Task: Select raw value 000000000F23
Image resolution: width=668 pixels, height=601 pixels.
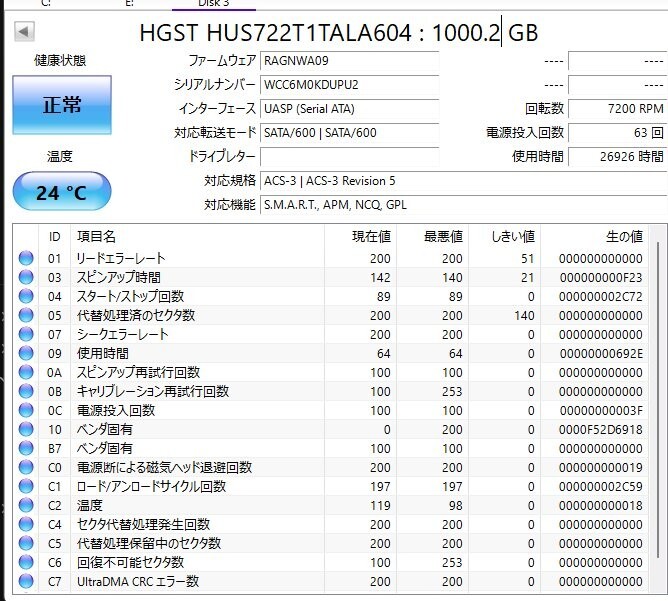Action: [x=601, y=277]
